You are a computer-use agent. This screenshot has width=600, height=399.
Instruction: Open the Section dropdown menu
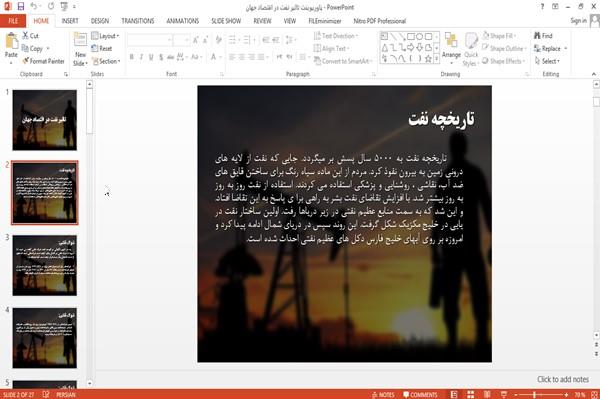click(x=106, y=61)
